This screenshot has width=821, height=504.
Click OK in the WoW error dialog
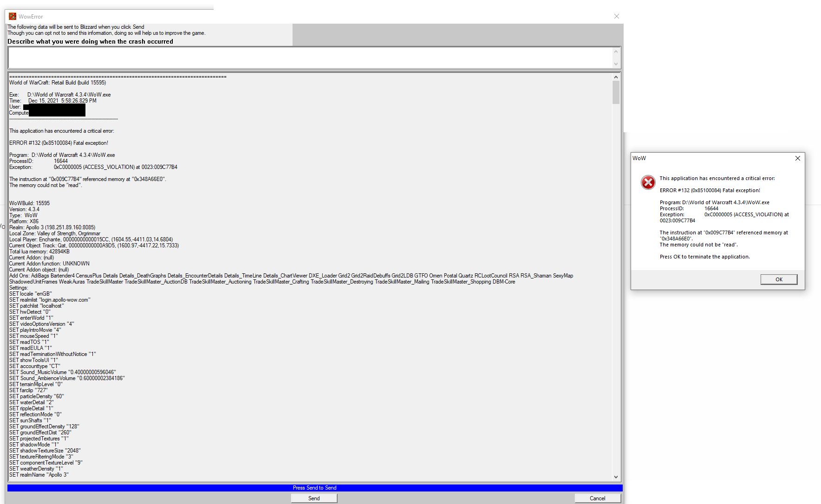point(779,279)
